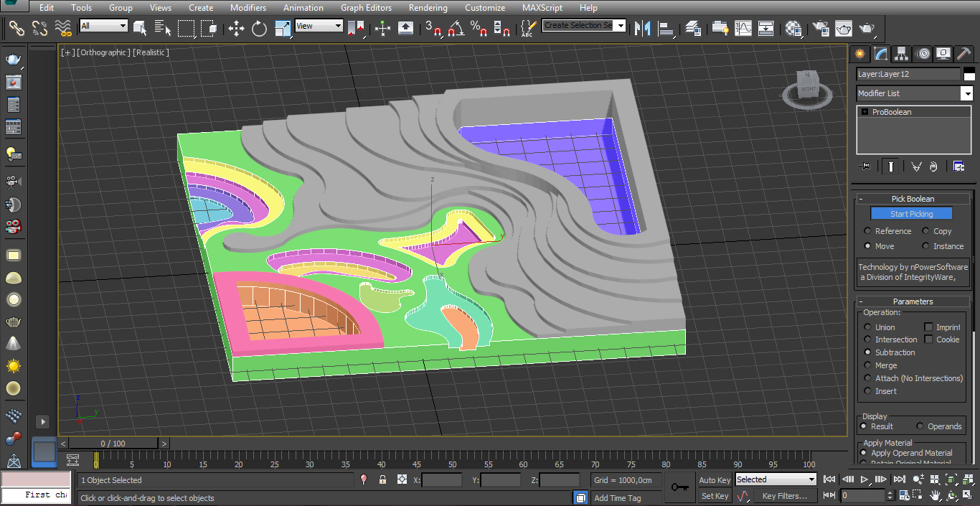Open the Graph Editors menu

click(x=367, y=8)
